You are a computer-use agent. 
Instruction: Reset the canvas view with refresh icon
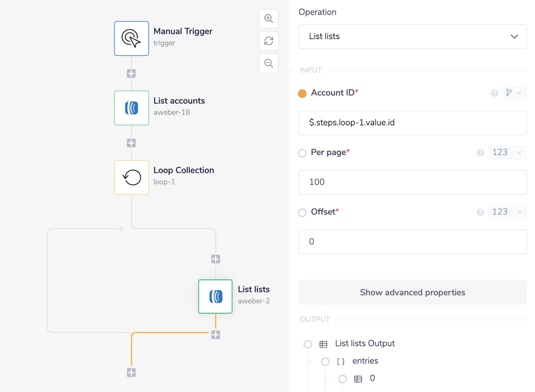(x=269, y=41)
